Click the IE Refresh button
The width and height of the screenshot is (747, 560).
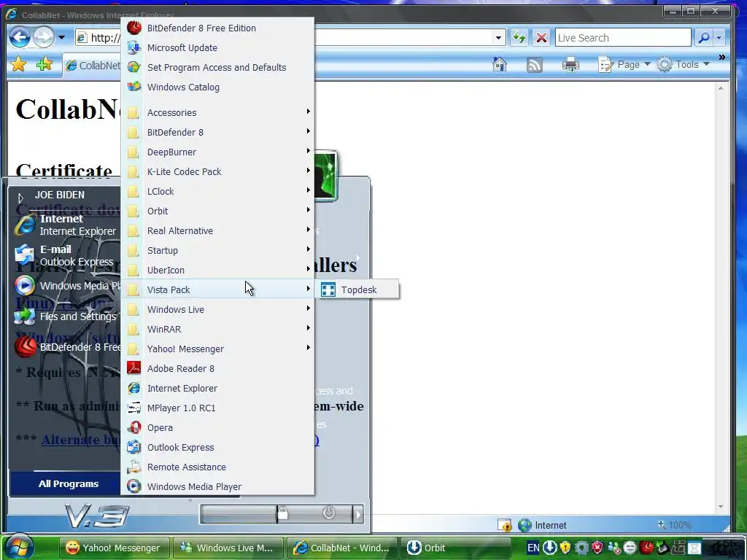point(519,38)
